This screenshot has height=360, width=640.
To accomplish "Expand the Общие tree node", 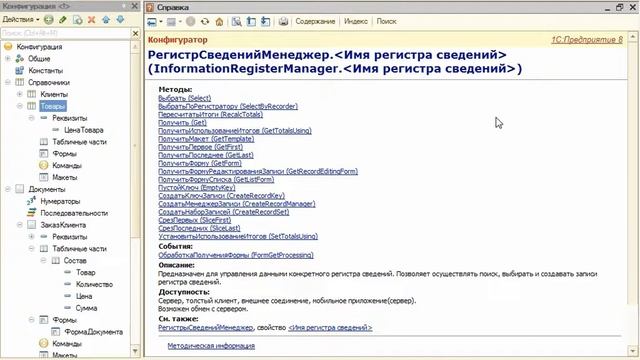I will (8, 59).
